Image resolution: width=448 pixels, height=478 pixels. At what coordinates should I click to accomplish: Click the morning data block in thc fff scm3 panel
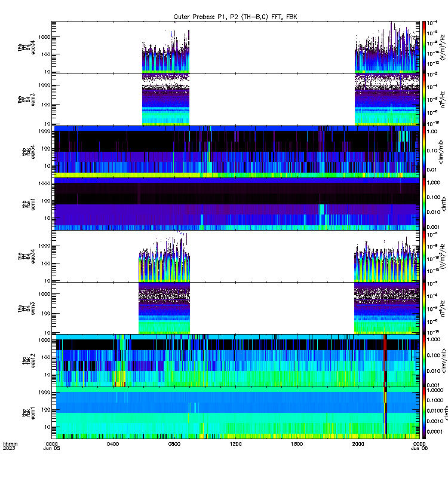(164, 308)
